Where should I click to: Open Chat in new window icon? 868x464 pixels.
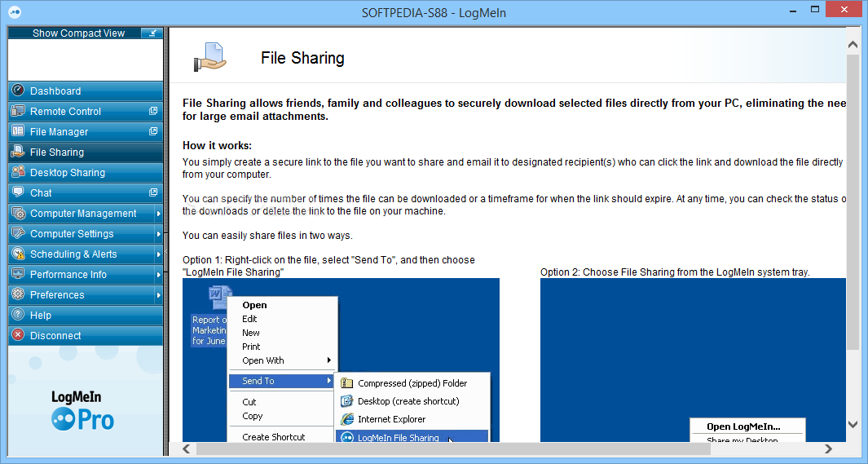point(153,192)
